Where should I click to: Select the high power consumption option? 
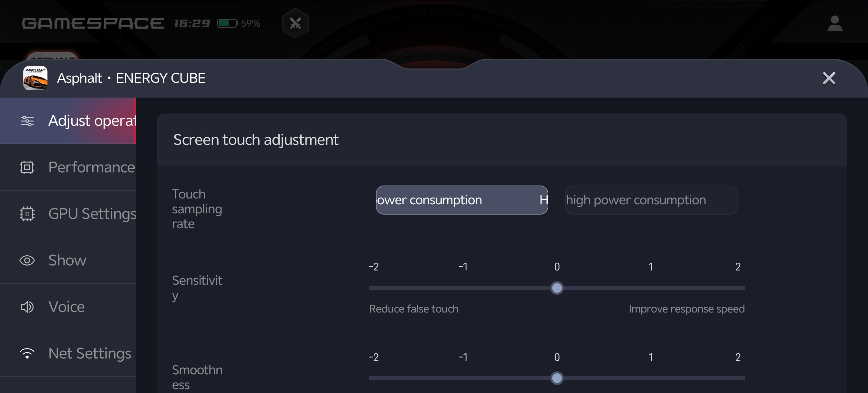pyautogui.click(x=651, y=200)
